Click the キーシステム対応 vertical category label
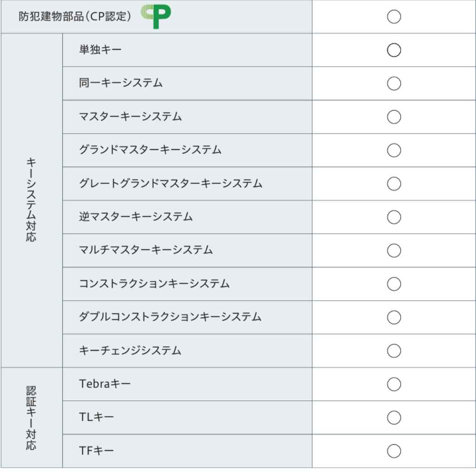 tap(31, 200)
